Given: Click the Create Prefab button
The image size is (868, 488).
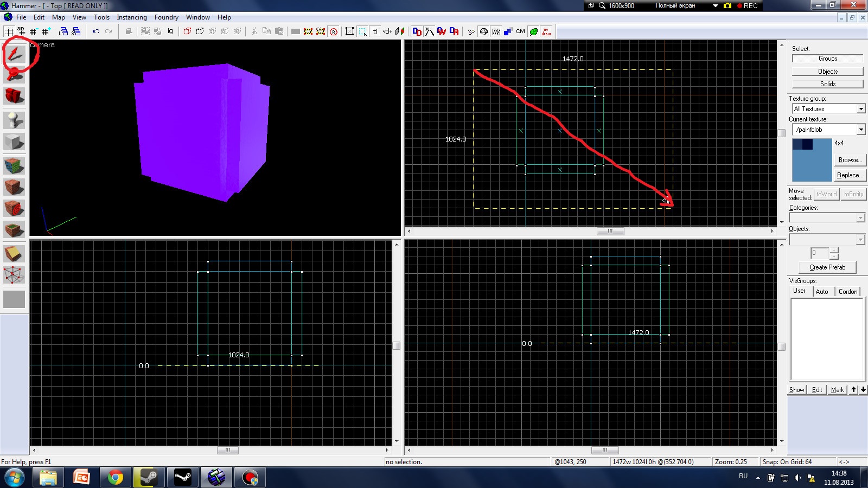Looking at the screenshot, I should (827, 267).
